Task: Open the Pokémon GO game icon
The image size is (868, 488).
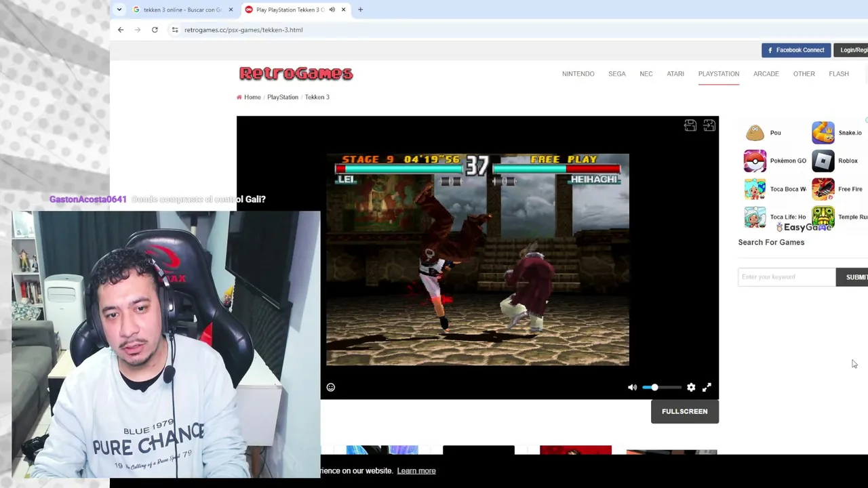Action: [x=755, y=161]
